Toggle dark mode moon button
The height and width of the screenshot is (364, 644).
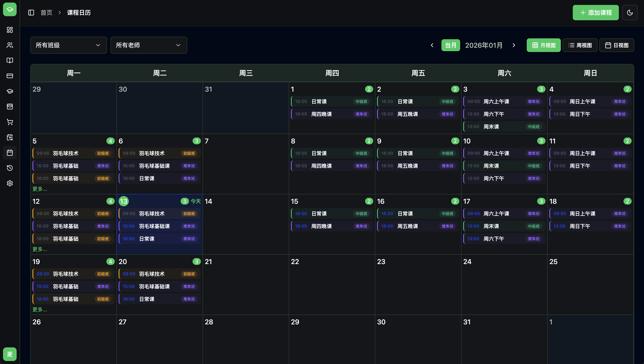click(x=629, y=13)
